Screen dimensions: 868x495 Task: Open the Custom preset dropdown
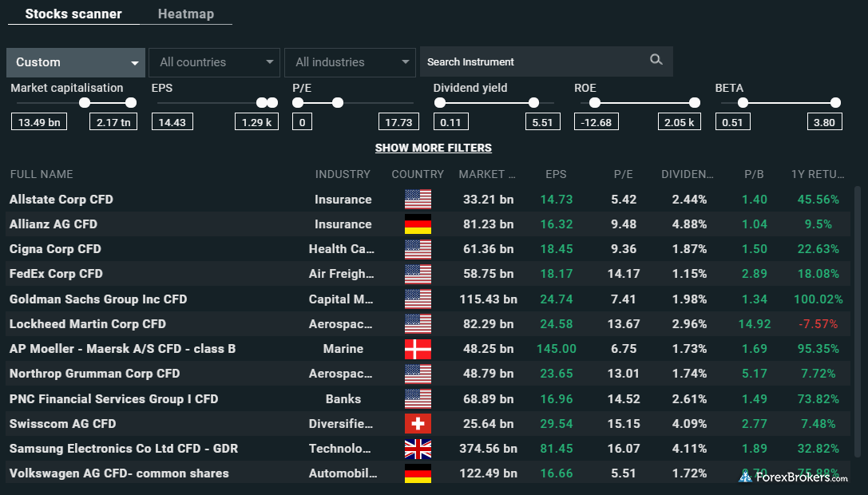pyautogui.click(x=75, y=62)
